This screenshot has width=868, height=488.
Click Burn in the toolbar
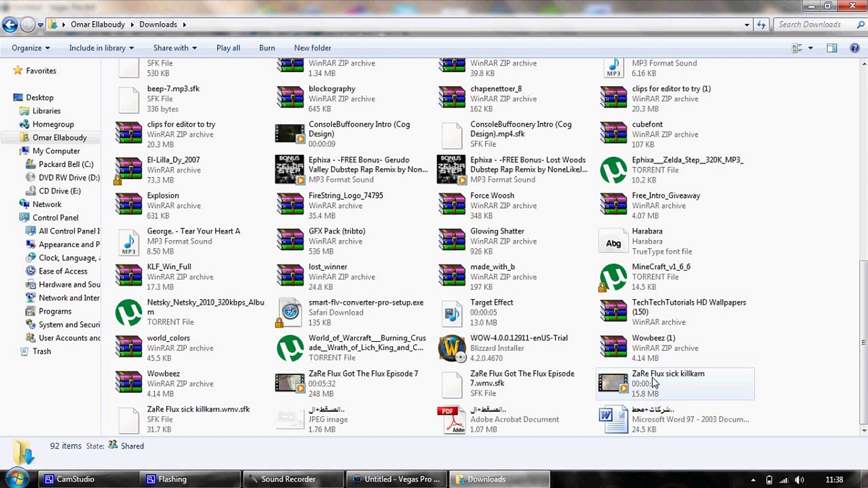tap(267, 48)
